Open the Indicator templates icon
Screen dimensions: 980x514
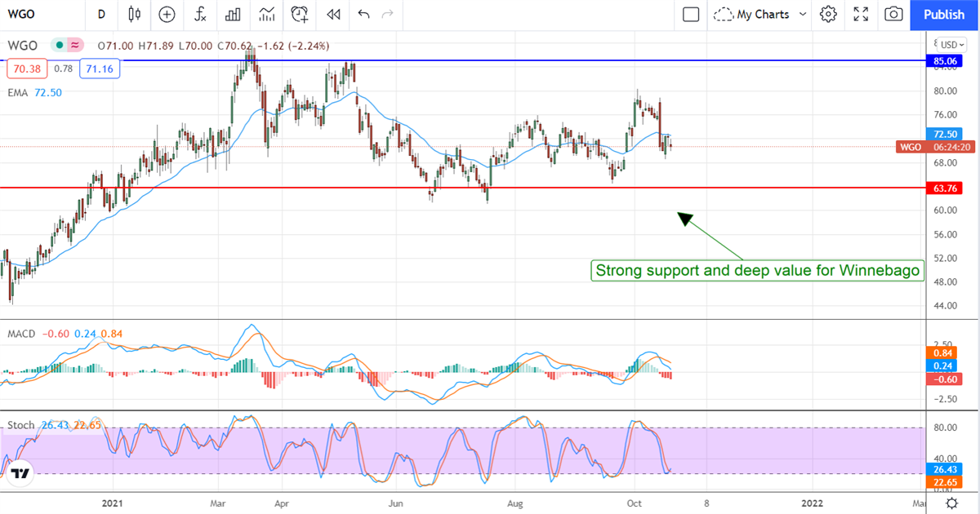coord(266,14)
